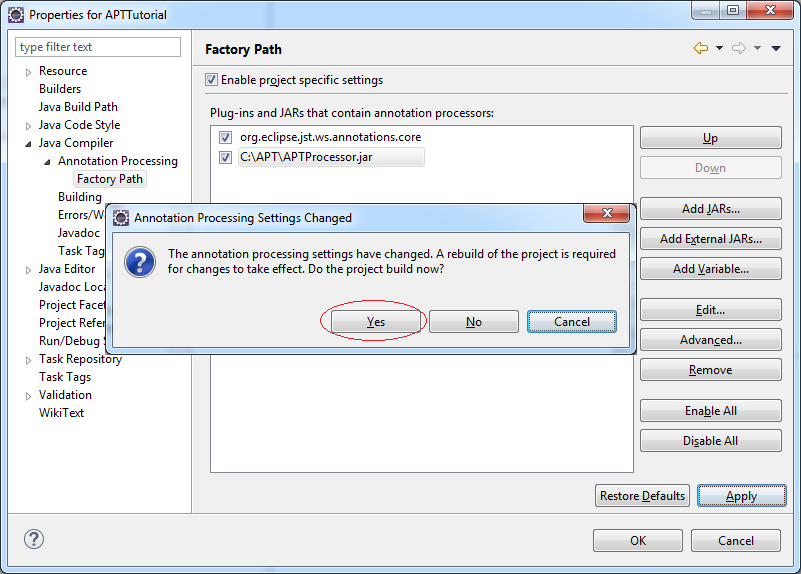
Task: Click Cancel in the rebuild dialog
Action: click(572, 322)
